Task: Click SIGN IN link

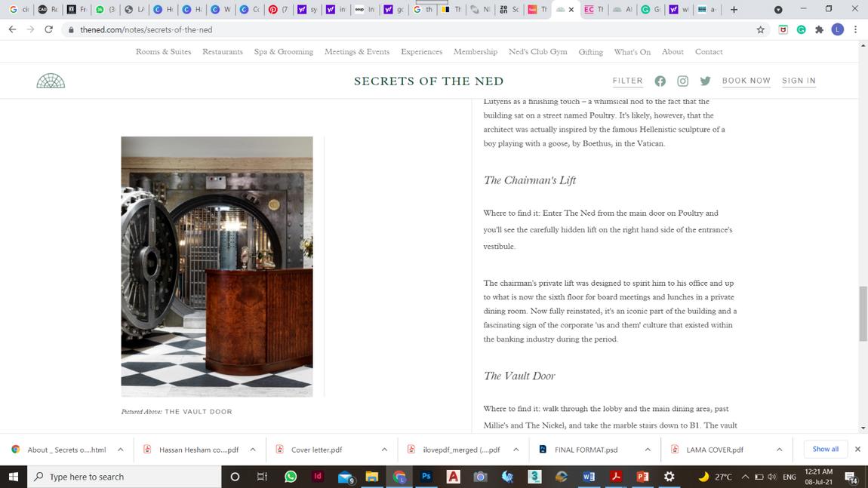Action: pos(799,81)
